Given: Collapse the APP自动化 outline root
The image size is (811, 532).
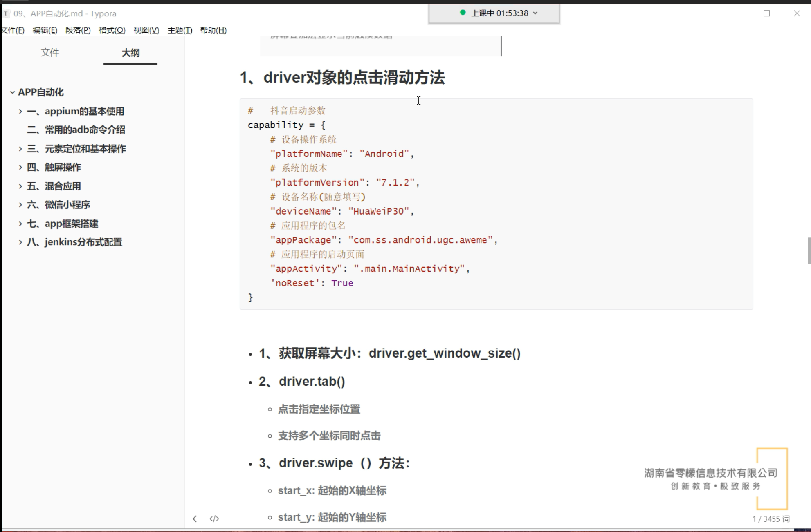Looking at the screenshot, I should click(x=12, y=92).
